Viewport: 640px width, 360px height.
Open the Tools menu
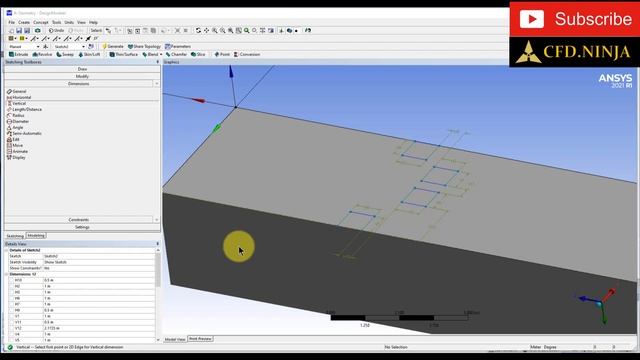click(x=57, y=22)
